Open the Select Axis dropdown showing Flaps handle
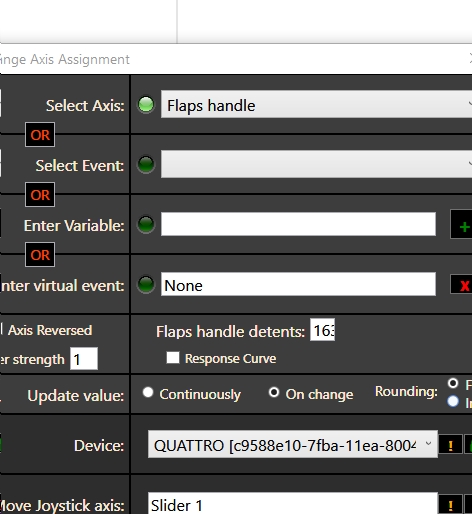The image size is (472, 514). pyautogui.click(x=316, y=105)
